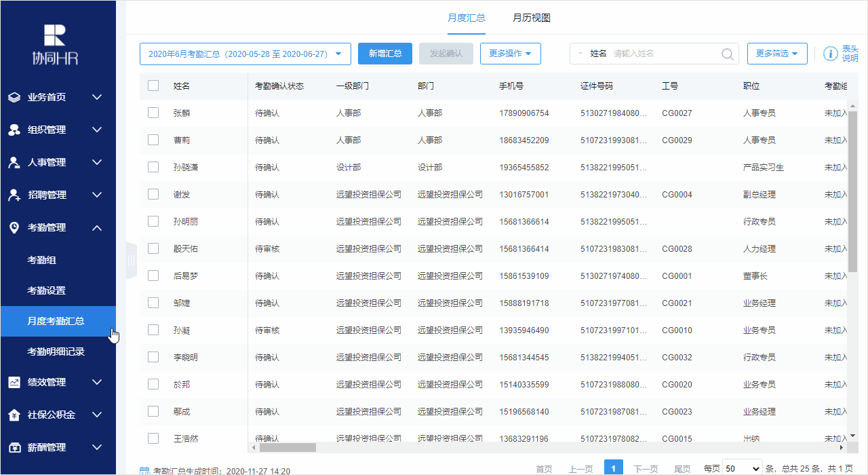Click the search magnifier icon in name field
The height and width of the screenshot is (475, 868).
tap(727, 54)
